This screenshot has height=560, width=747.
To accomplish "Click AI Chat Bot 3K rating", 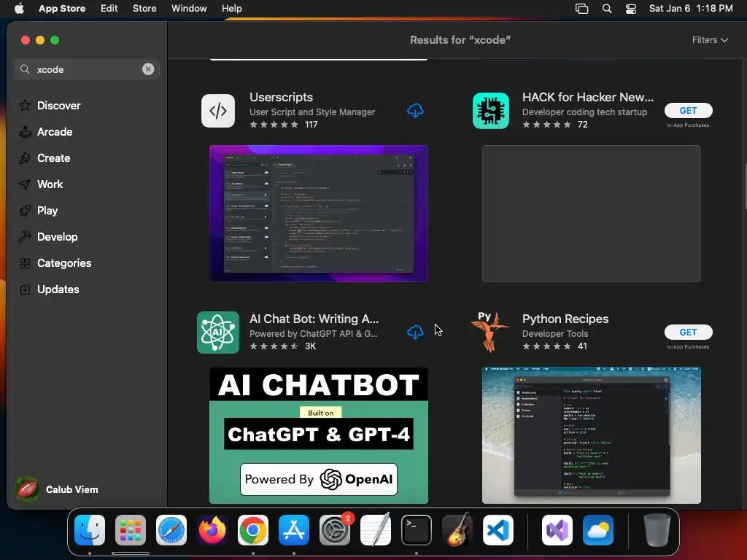I will [282, 346].
